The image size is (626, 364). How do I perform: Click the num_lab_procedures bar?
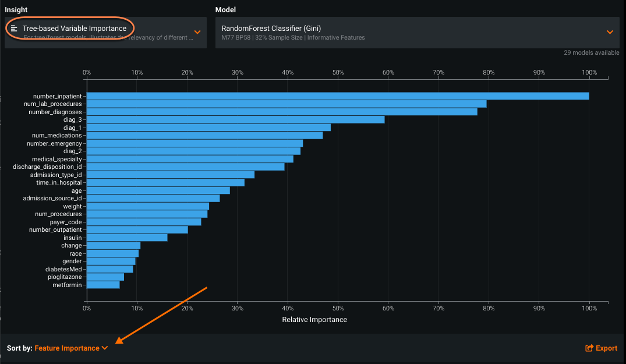point(286,104)
